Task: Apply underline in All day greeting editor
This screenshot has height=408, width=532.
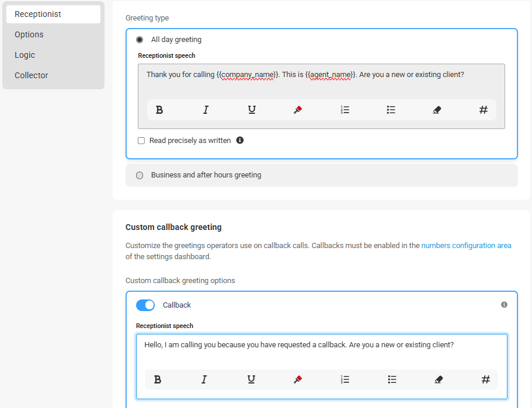Action: [x=252, y=110]
